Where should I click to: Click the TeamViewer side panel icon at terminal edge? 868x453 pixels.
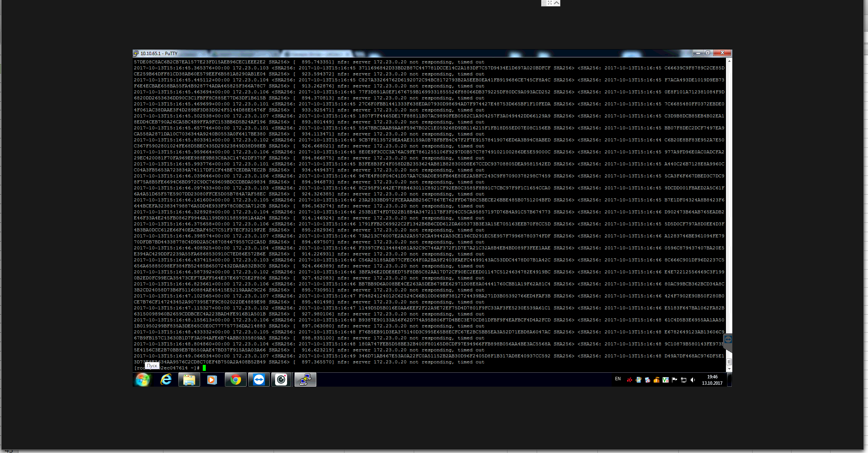(728, 339)
